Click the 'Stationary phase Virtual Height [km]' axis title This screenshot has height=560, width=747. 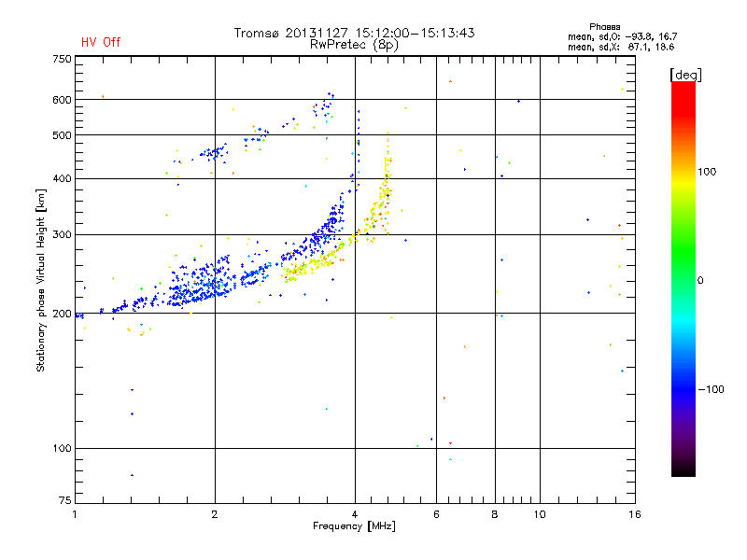pos(40,280)
